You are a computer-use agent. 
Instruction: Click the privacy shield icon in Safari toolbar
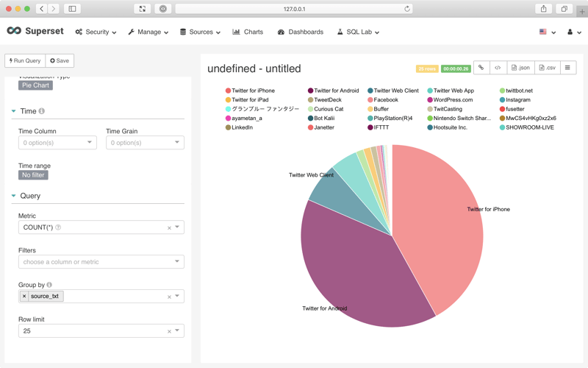pyautogui.click(x=163, y=9)
